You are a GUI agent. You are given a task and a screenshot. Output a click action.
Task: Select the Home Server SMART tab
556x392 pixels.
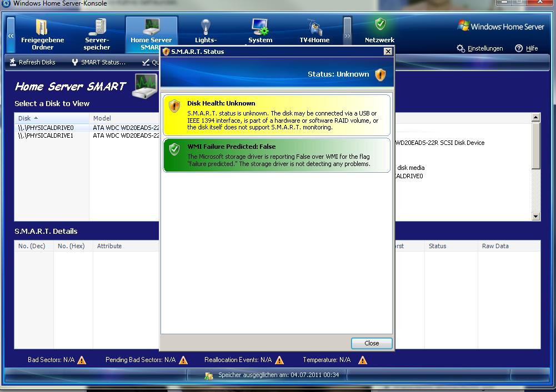(x=151, y=34)
